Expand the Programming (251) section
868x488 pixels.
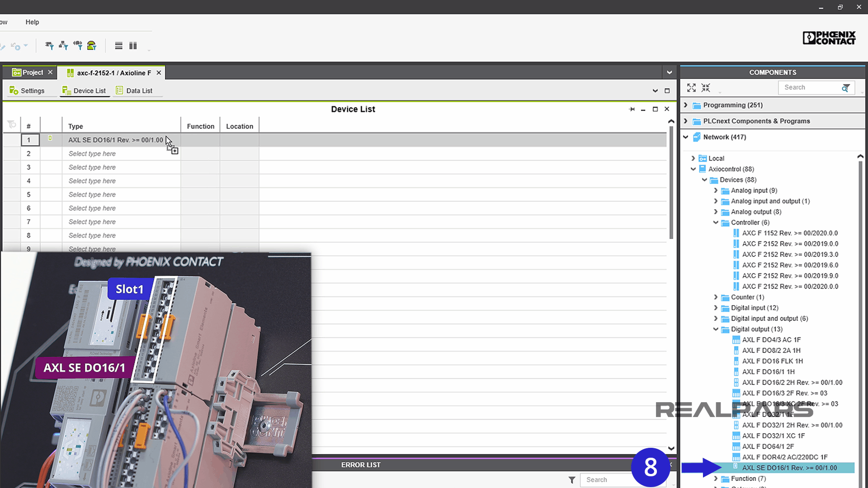[x=686, y=105]
